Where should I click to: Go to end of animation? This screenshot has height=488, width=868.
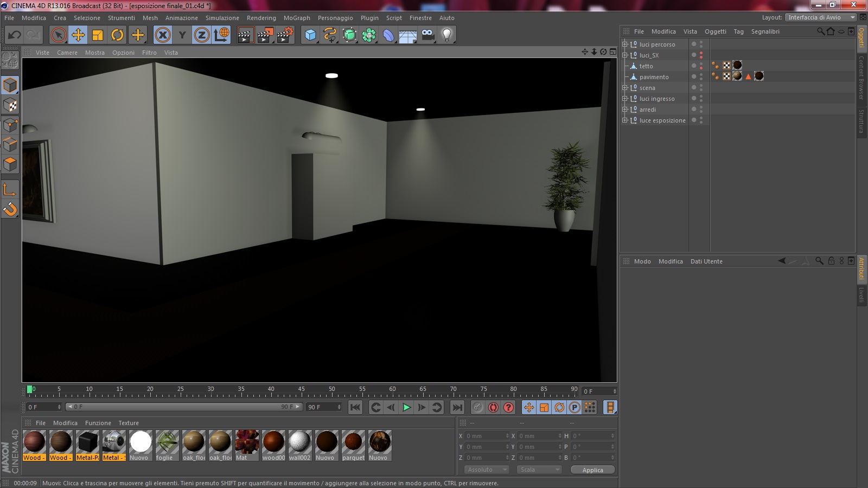[x=457, y=407]
